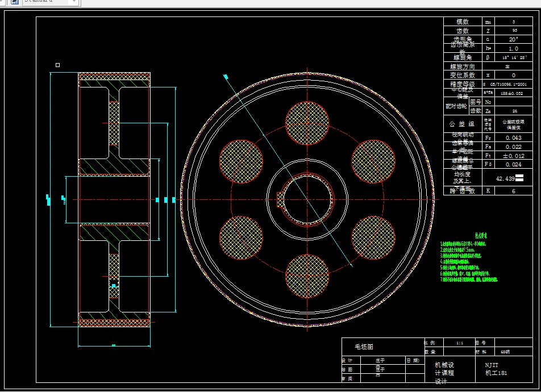Image resolution: width=541 pixels, height=392 pixels.
Task: Select the GB/T10095.1-2001 standard text
Action: (508, 84)
